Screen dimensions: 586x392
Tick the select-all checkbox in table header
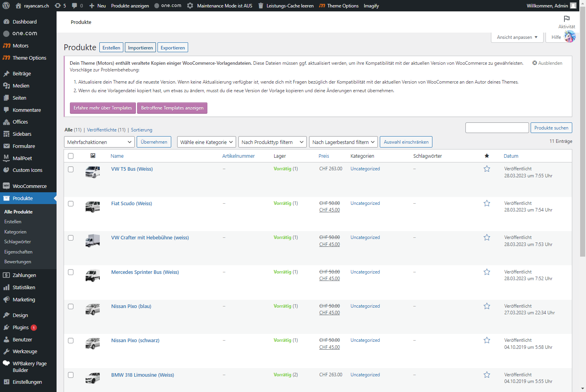(x=71, y=156)
